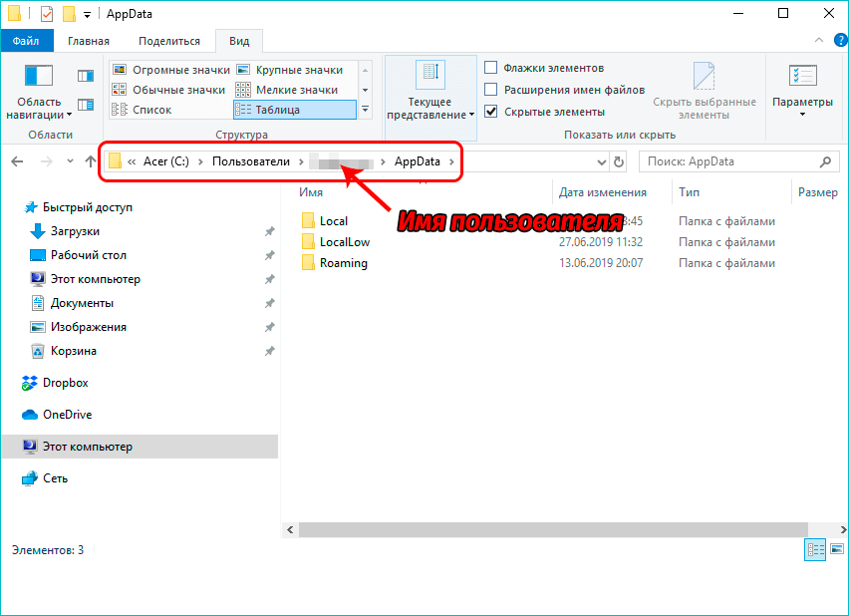Screen dimensions: 849x616
Task: Open address bar history dropdown
Action: tap(601, 161)
